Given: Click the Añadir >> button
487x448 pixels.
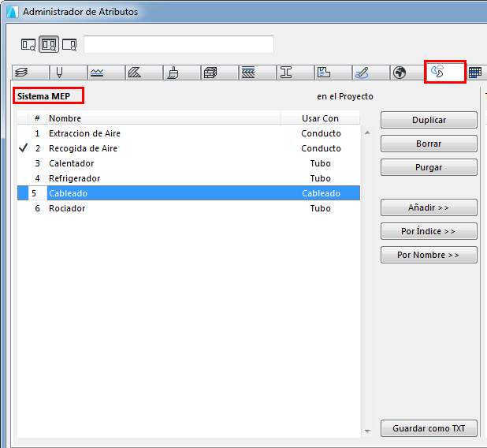Looking at the screenshot, I should tap(429, 207).
